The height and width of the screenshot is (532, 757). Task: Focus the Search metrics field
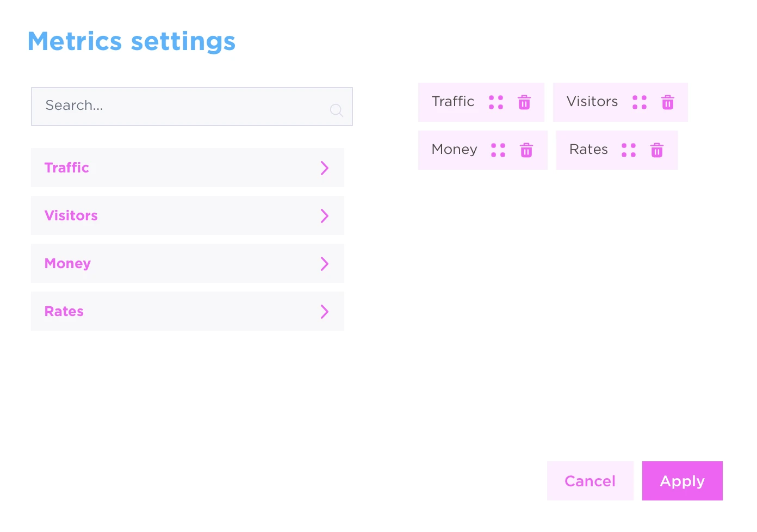[192, 107]
